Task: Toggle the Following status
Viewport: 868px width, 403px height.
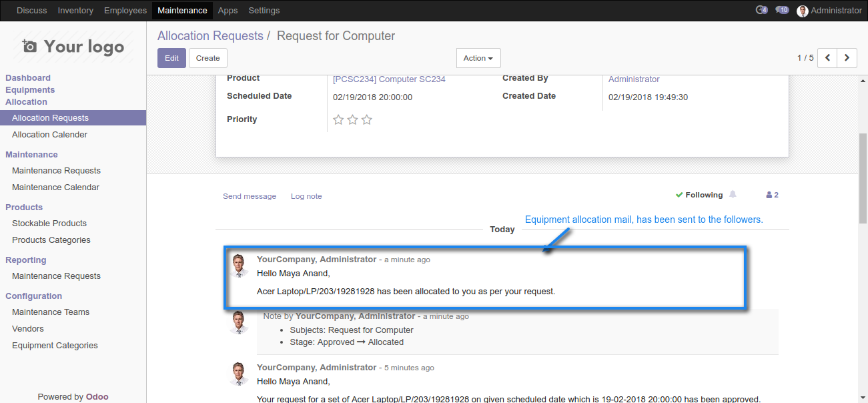Action: (699, 195)
